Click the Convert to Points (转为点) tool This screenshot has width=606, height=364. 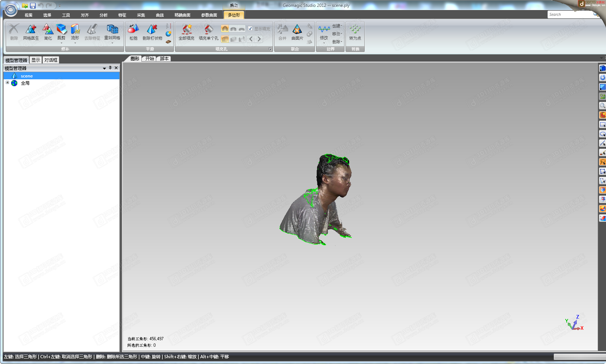click(x=355, y=32)
